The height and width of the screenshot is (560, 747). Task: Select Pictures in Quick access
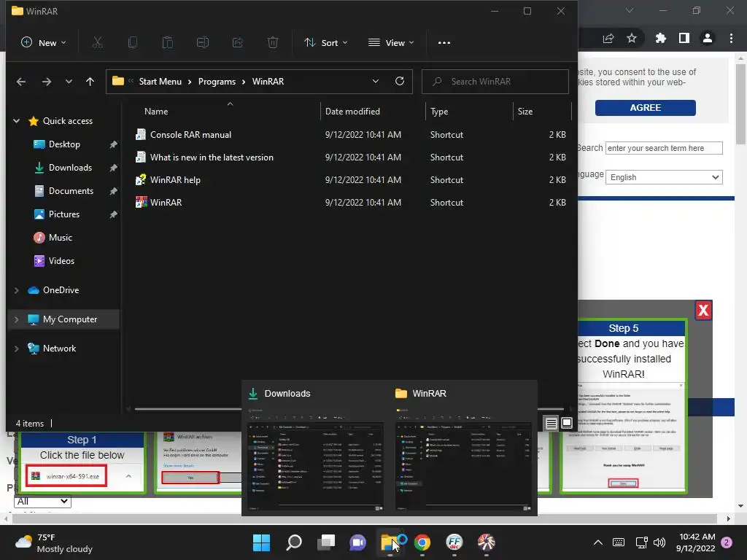pos(64,214)
